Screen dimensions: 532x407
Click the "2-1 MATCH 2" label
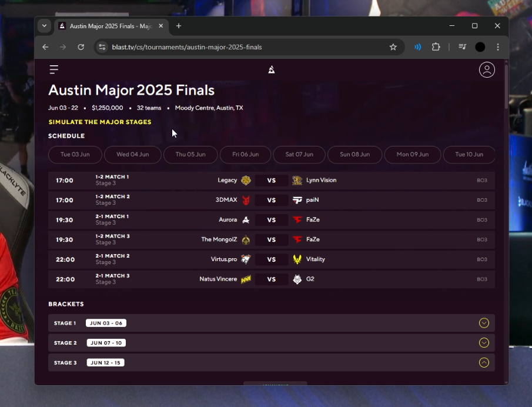tap(113, 256)
